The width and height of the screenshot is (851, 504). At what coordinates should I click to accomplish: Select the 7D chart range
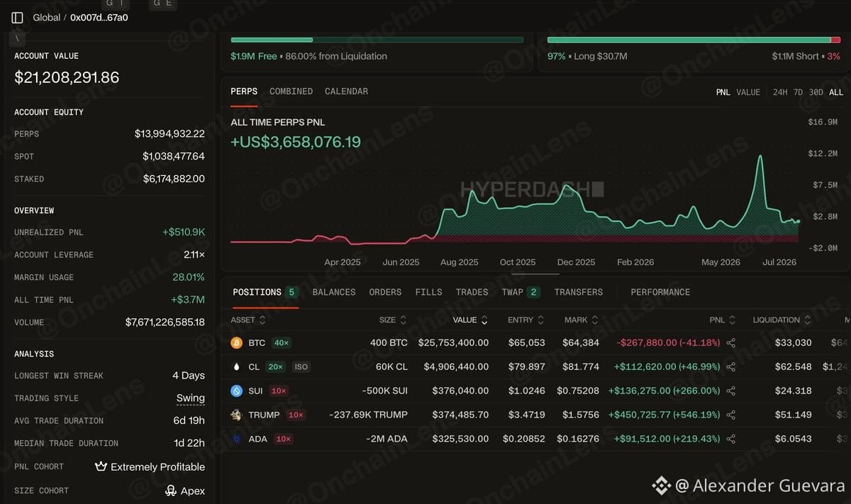[x=798, y=92]
